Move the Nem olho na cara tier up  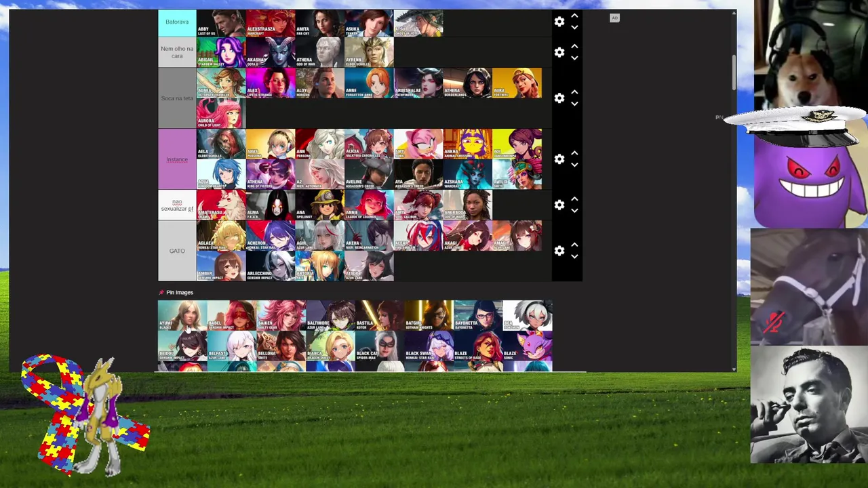pos(574,46)
